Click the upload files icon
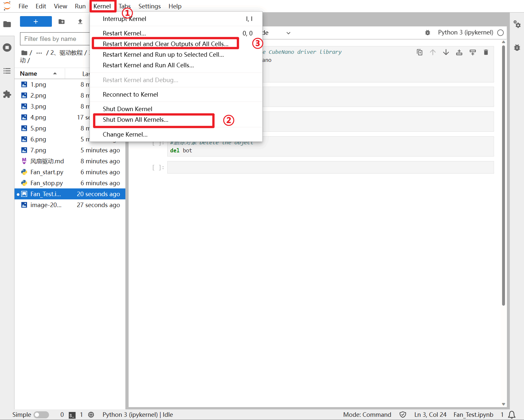Viewport: 524px width, 420px height. (80, 22)
